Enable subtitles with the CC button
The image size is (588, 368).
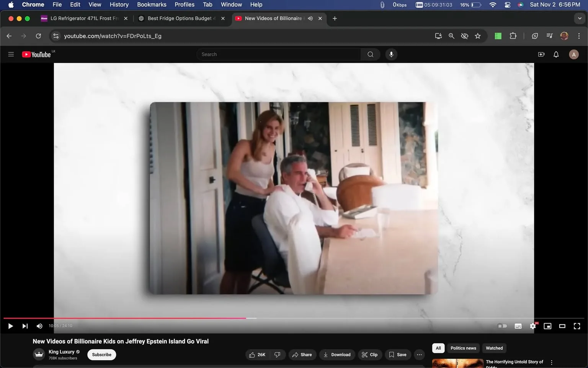click(x=518, y=326)
